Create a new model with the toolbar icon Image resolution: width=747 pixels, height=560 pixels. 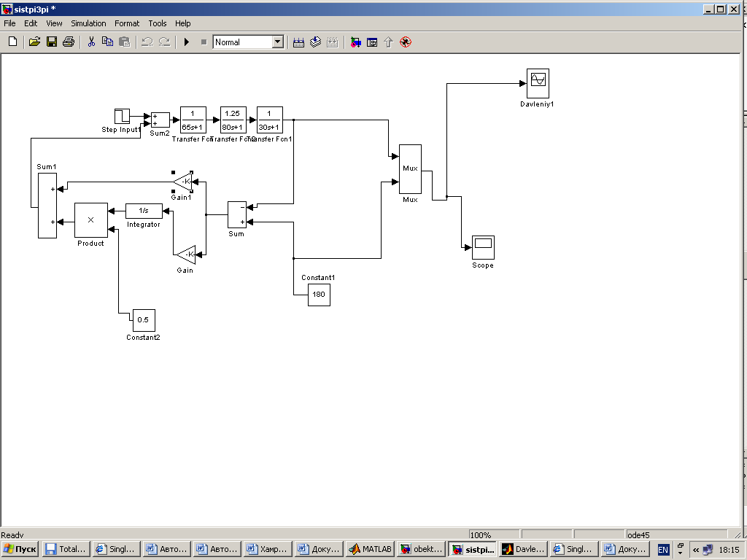tap(13, 42)
